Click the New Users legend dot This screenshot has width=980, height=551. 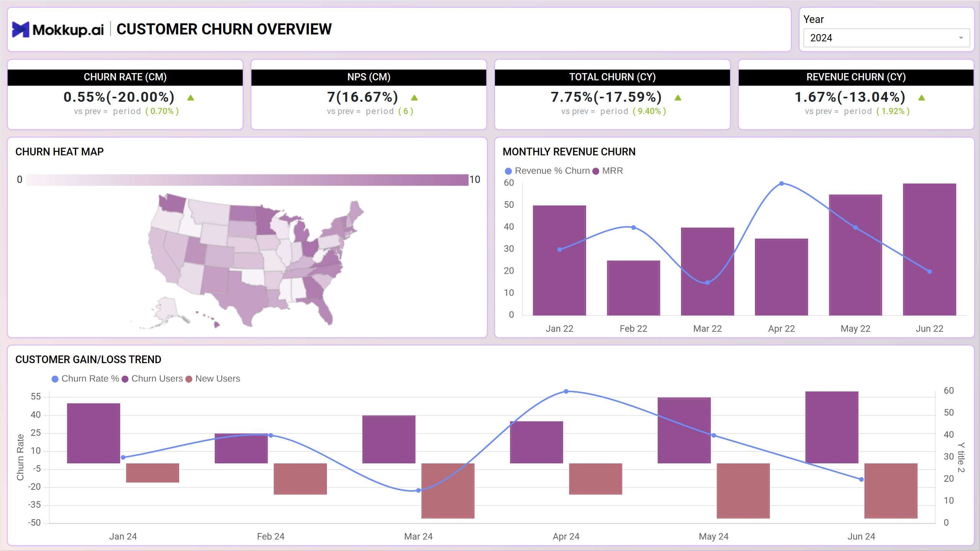click(x=189, y=379)
